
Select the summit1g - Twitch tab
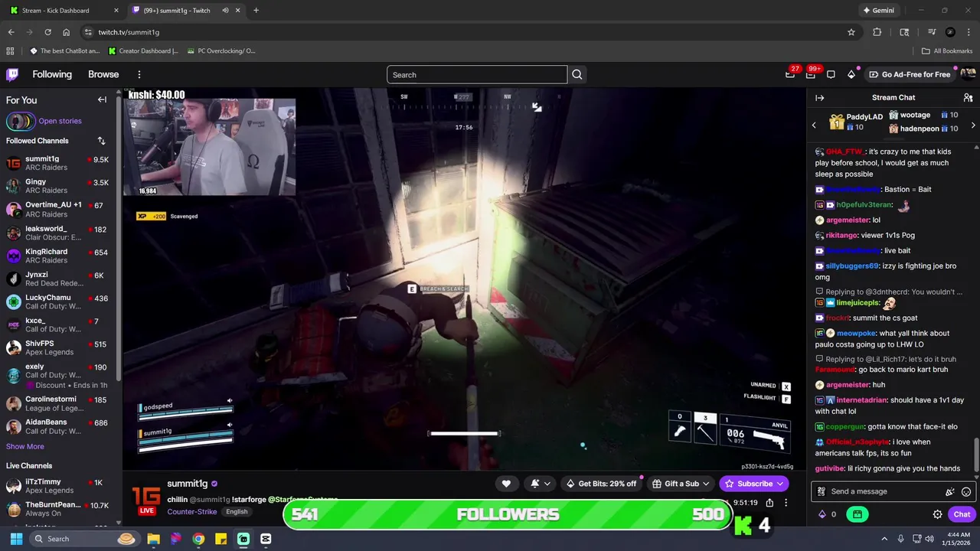click(186, 11)
